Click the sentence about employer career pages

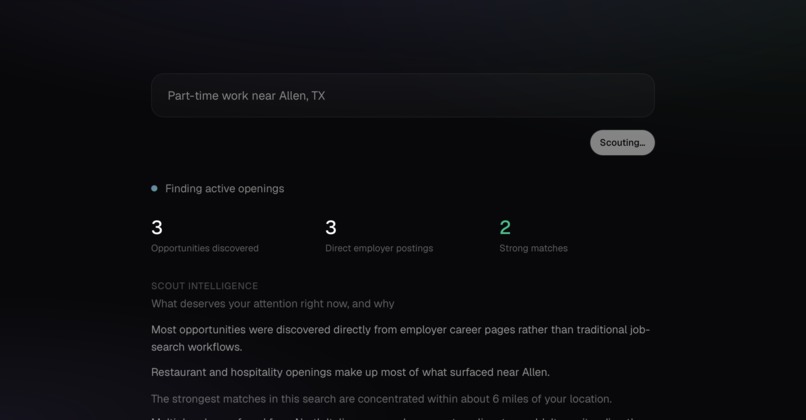coord(400,338)
